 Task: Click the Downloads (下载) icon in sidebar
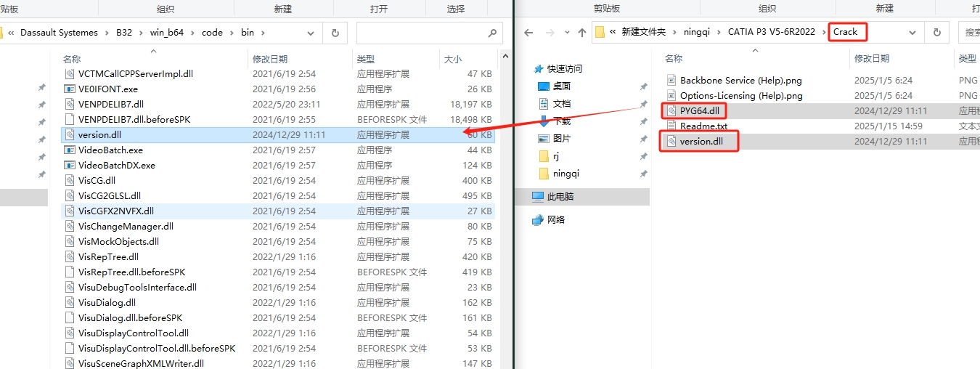click(x=544, y=121)
